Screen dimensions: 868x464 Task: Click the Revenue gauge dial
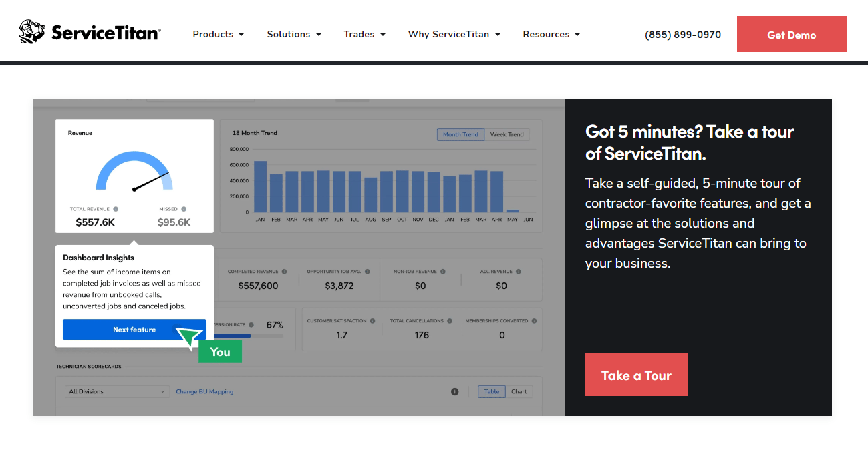point(134,171)
